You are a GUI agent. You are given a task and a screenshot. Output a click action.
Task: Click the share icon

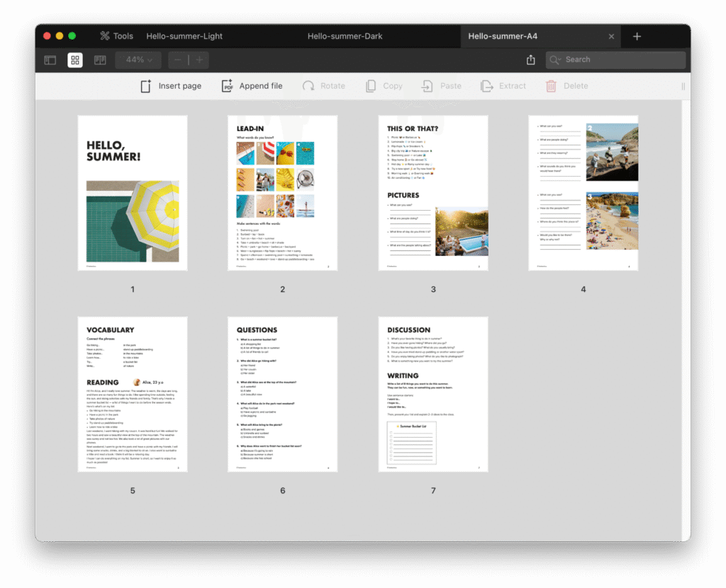(530, 60)
